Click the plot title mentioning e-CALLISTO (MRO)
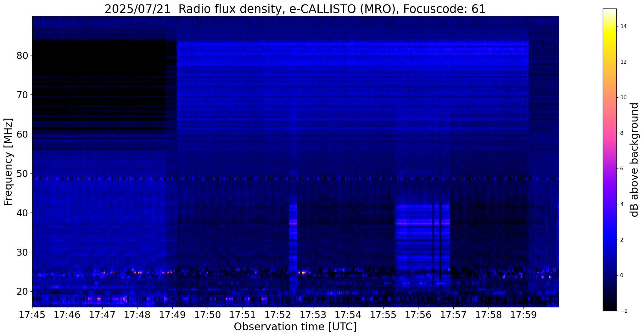This screenshot has width=644, height=336. coord(295,9)
